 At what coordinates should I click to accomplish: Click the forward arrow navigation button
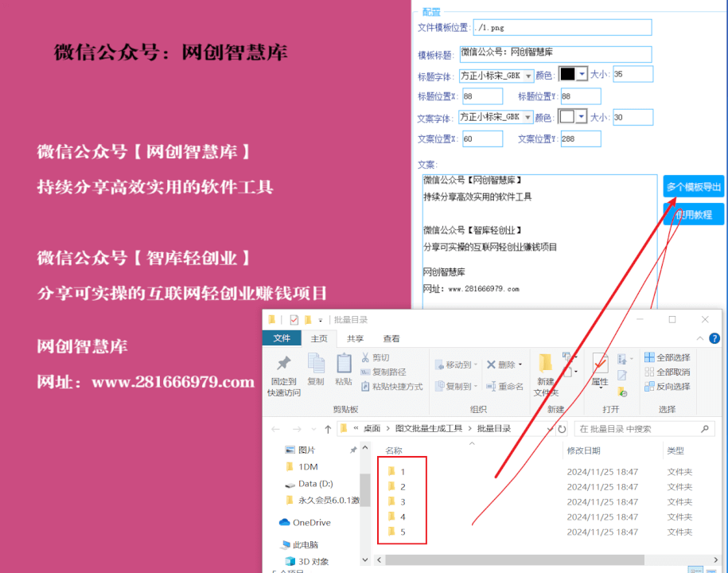pyautogui.click(x=297, y=429)
